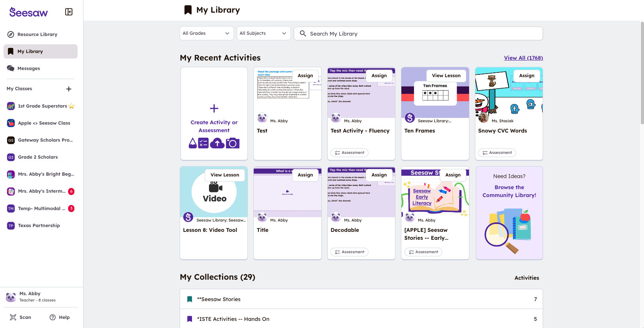Click Seesaw Library badge on Ten Frames

[410, 118]
